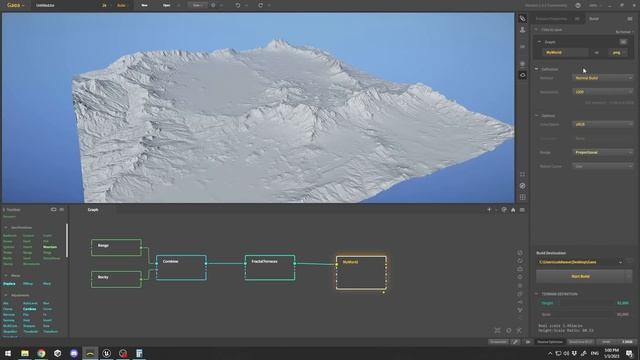Click the frame icon at viewport lower right
This screenshot has width=640, height=360.
click(x=522, y=174)
